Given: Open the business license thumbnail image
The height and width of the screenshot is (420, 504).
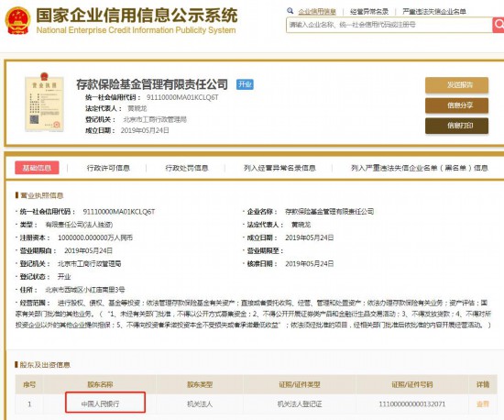Looking at the screenshot, I should pyautogui.click(x=44, y=103).
